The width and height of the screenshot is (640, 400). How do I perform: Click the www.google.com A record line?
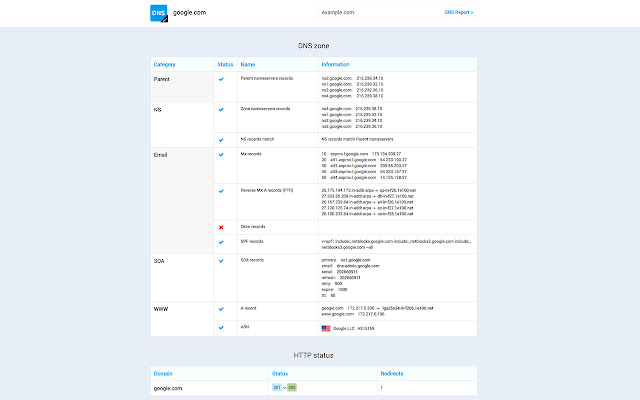click(x=353, y=314)
